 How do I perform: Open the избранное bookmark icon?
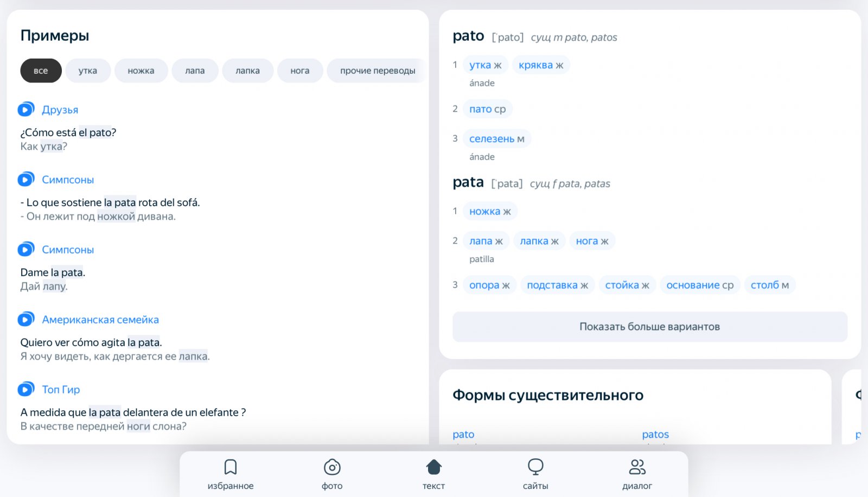tap(231, 467)
